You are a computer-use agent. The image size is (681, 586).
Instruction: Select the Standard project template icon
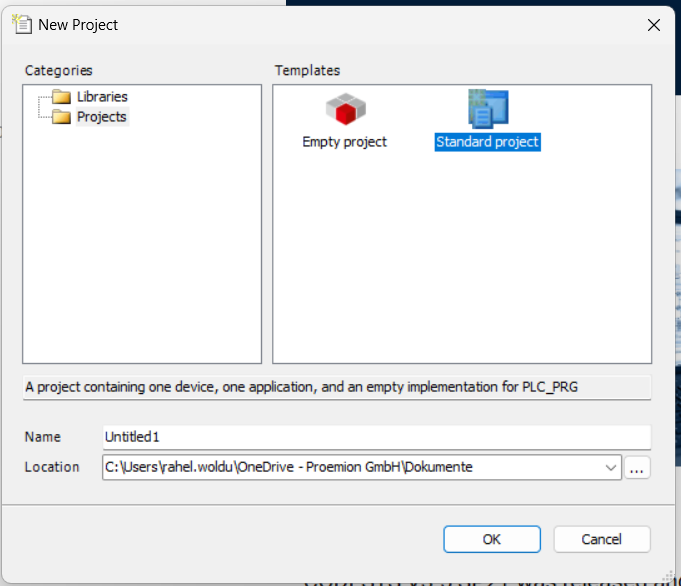click(x=488, y=109)
